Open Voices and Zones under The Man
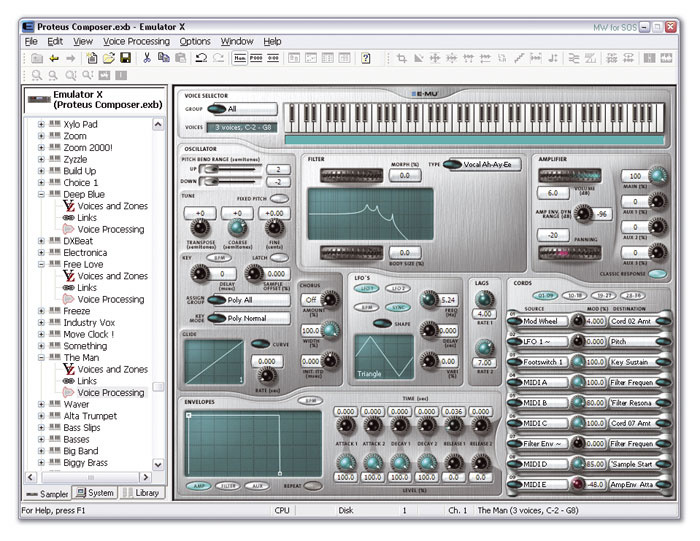The width and height of the screenshot is (700, 541). [112, 369]
